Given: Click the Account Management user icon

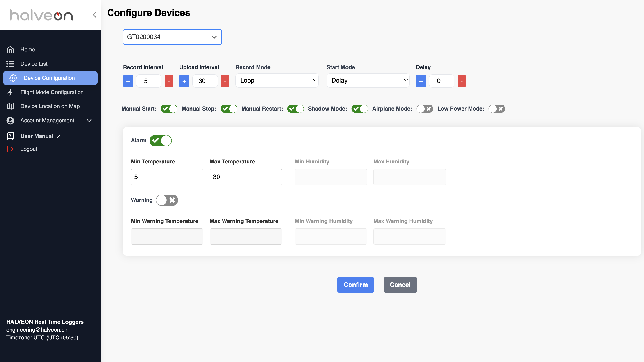Looking at the screenshot, I should [x=10, y=120].
